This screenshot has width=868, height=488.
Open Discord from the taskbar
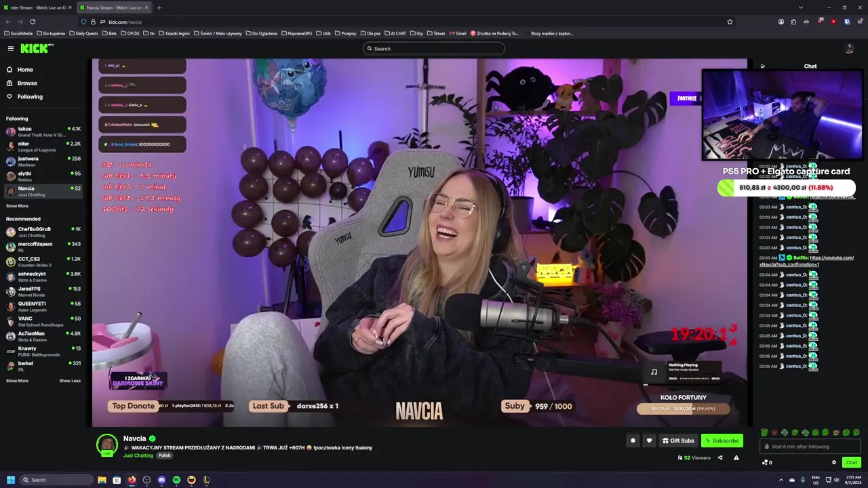[x=161, y=480]
